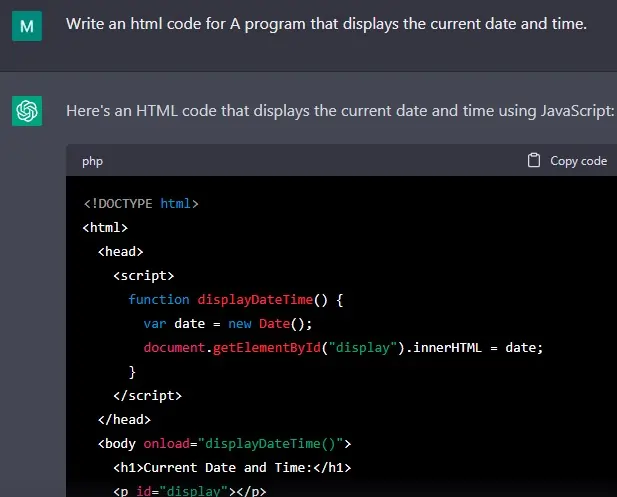Click the p id="display" line
Viewport: 617px width, 497px height.
[190, 491]
